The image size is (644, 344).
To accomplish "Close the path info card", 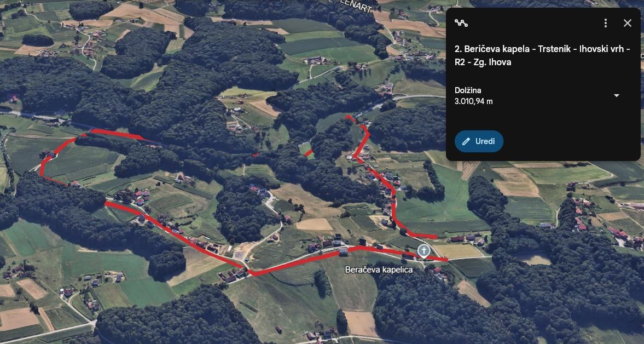I will pos(627,23).
